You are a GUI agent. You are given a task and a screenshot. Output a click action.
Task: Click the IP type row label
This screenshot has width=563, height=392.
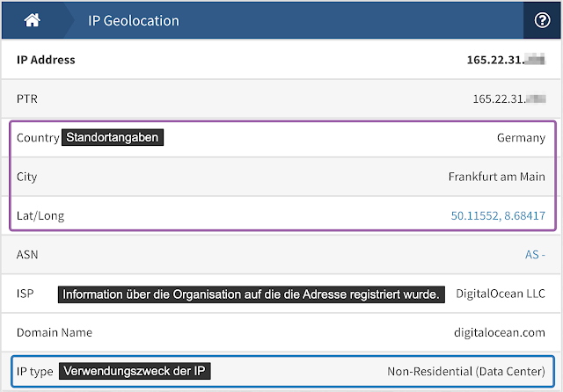[x=35, y=371]
